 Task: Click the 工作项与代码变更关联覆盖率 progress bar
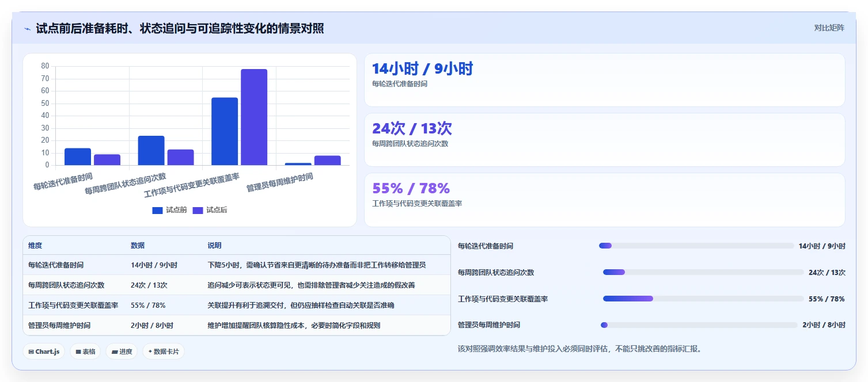(703, 299)
